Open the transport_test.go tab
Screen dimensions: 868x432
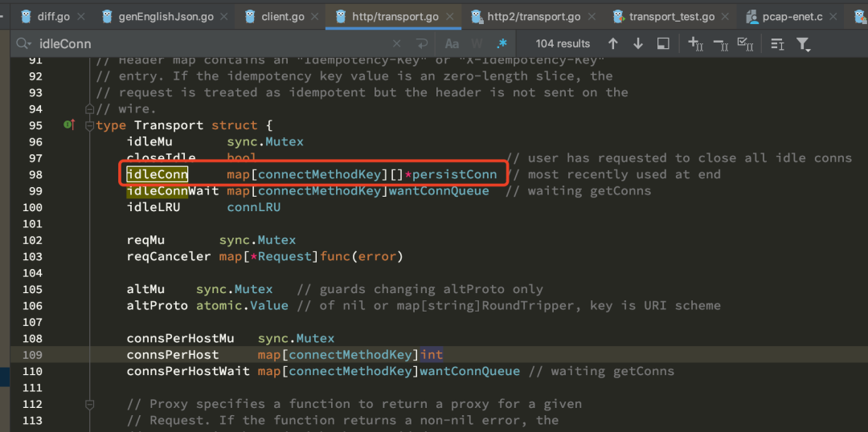click(672, 17)
